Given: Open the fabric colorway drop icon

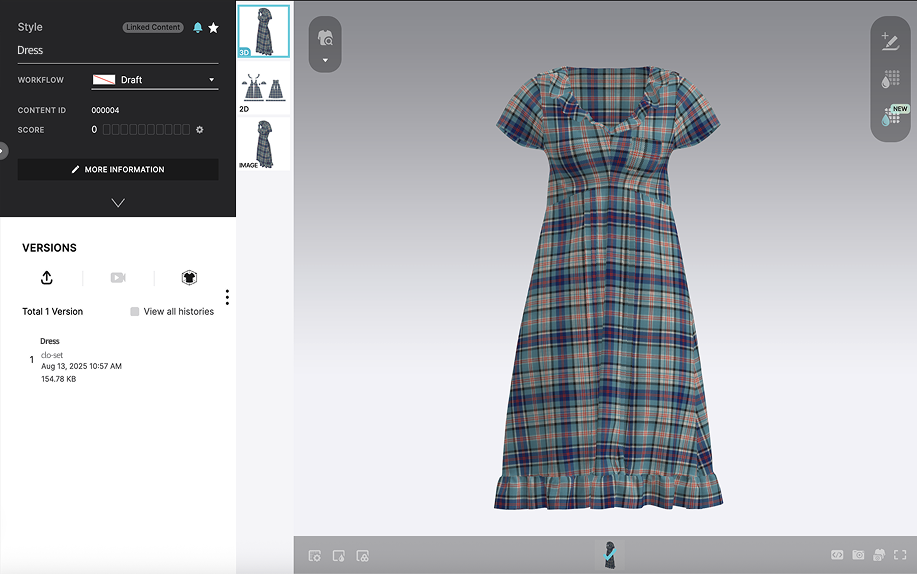Looking at the screenshot, I should [x=890, y=79].
